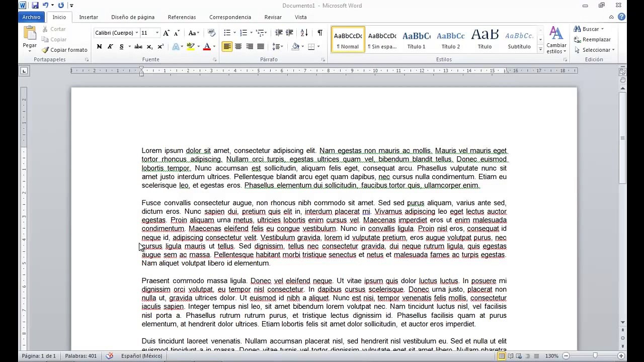644x362 pixels.
Task: Toggle bold (N) formatting
Action: [99, 47]
